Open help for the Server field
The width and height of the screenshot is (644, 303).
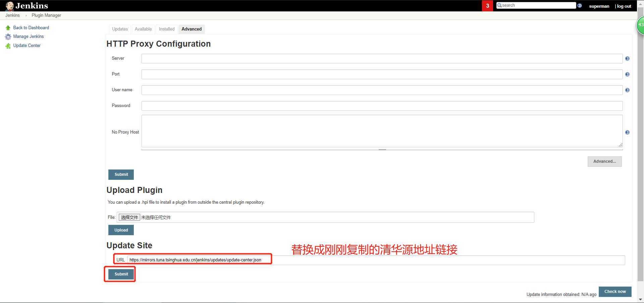[627, 59]
